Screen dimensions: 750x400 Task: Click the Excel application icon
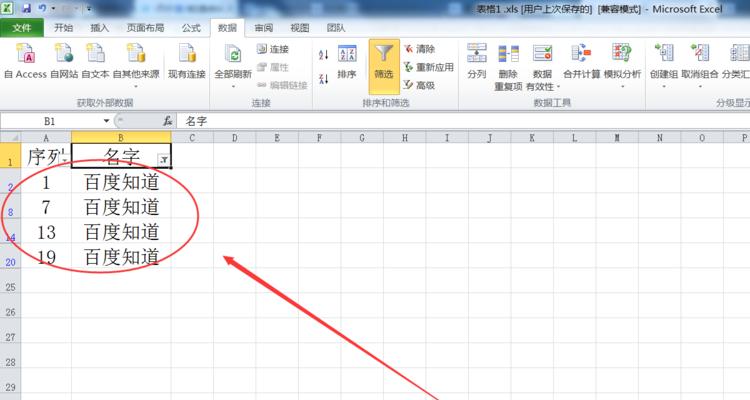(x=7, y=8)
